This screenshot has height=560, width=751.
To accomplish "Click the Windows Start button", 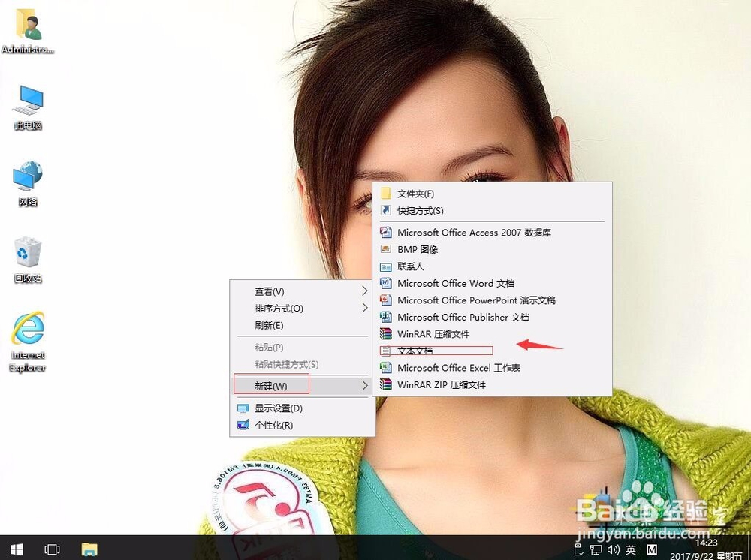I will coord(15,549).
